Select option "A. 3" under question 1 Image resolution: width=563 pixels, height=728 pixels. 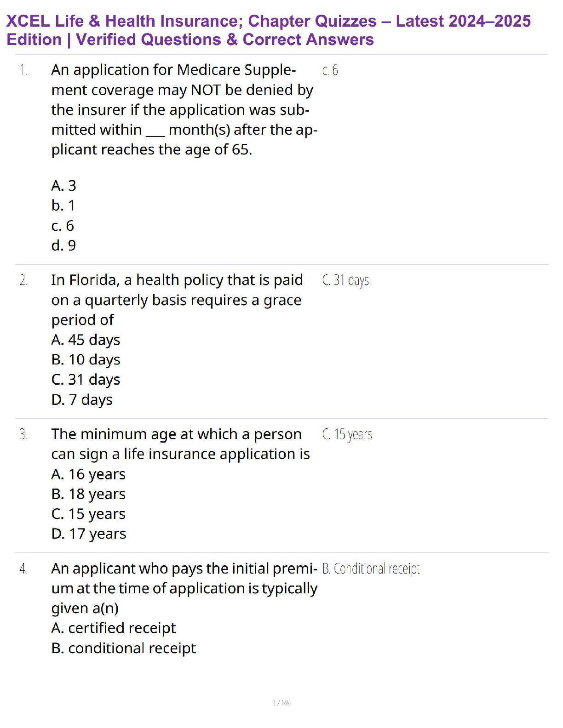[x=63, y=186]
